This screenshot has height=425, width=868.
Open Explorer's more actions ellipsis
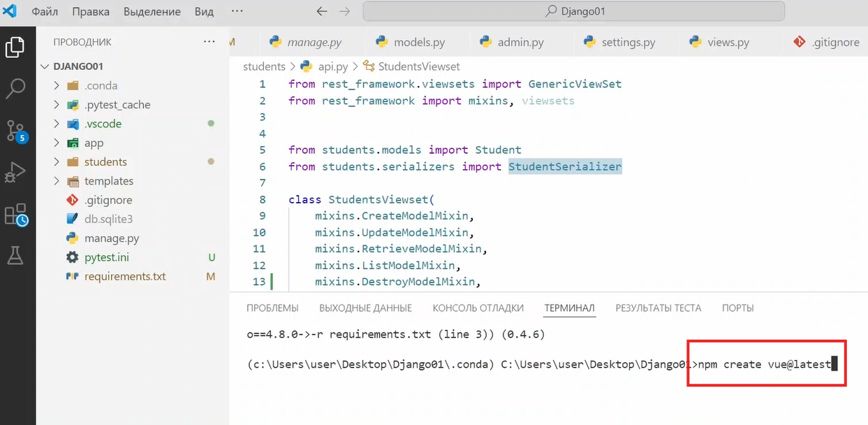coord(209,42)
